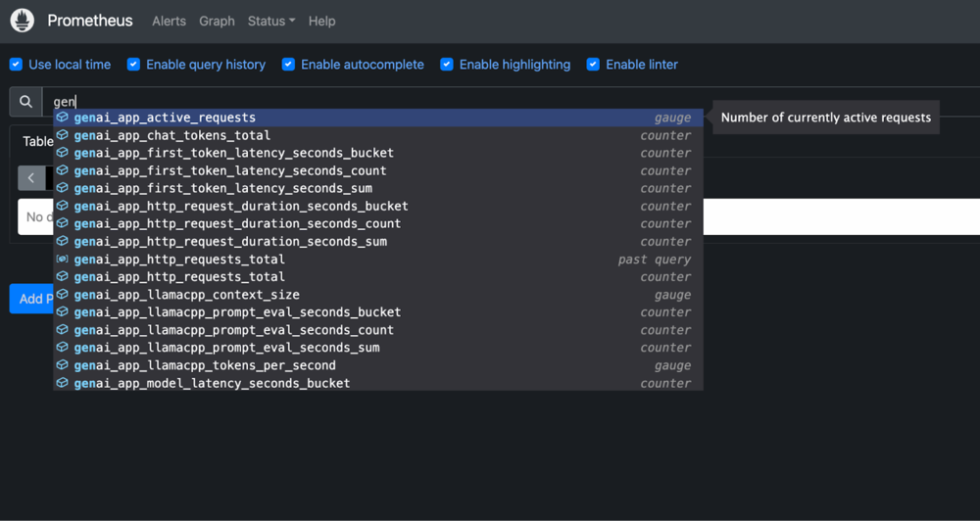
Task: Click the Prometheus flame logo icon
Action: (x=22, y=21)
